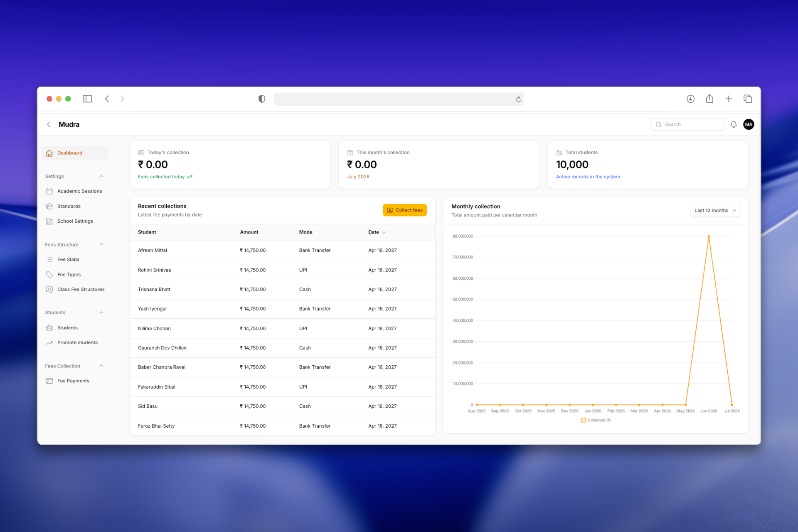Viewport: 798px width, 532px height.
Task: Open browser downloads icon
Action: point(690,99)
